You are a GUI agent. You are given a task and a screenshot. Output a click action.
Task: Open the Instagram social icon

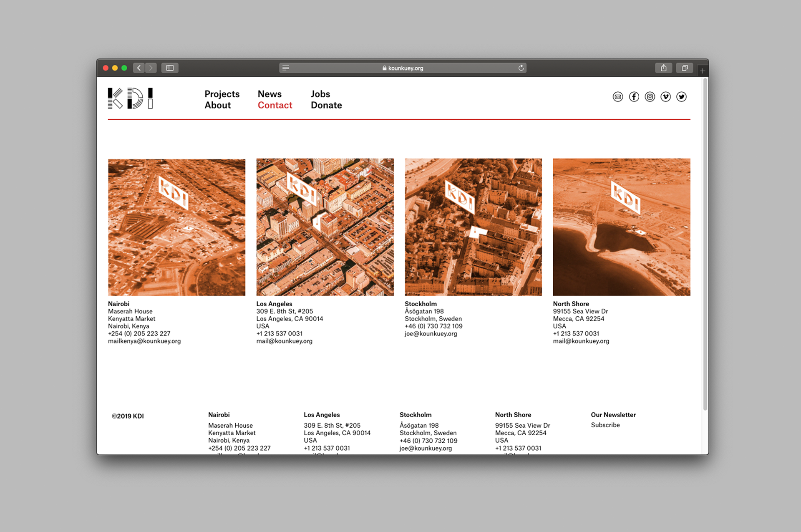click(650, 97)
